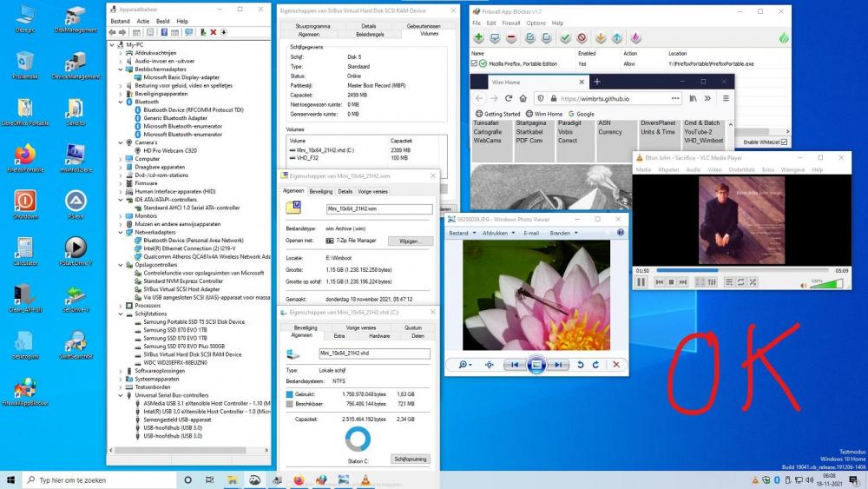Open the Bestand dropdown in Photo Viewer

click(463, 233)
